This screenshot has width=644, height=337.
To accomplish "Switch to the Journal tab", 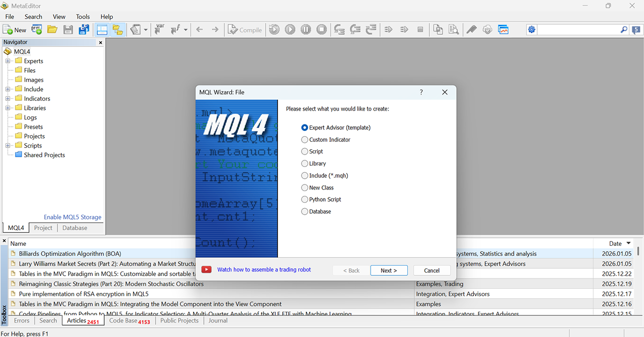I will click(x=217, y=320).
